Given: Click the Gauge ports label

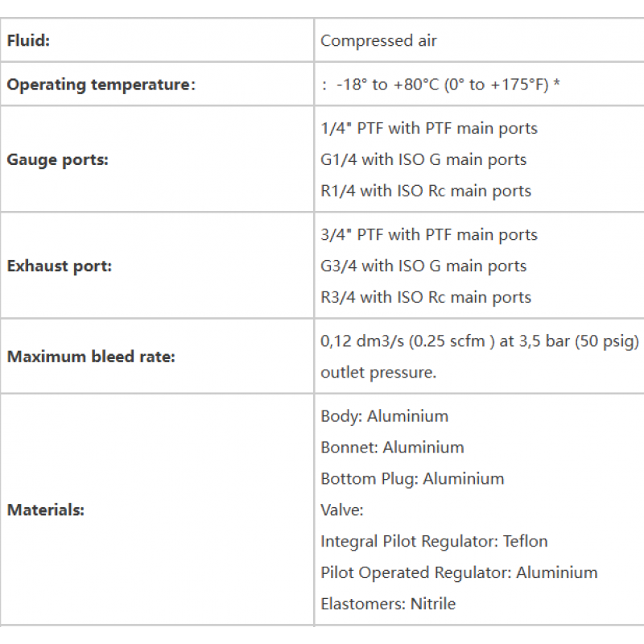Looking at the screenshot, I should (57, 159).
